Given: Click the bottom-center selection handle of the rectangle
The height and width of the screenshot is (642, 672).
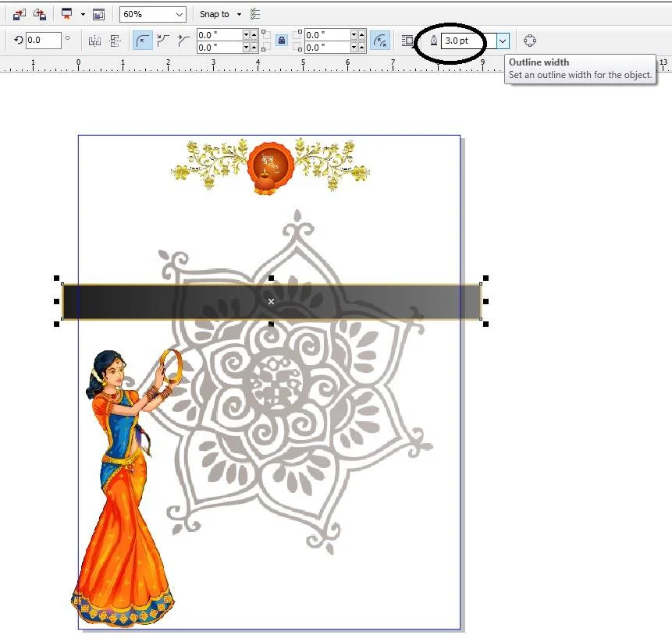Looking at the screenshot, I should (272, 325).
